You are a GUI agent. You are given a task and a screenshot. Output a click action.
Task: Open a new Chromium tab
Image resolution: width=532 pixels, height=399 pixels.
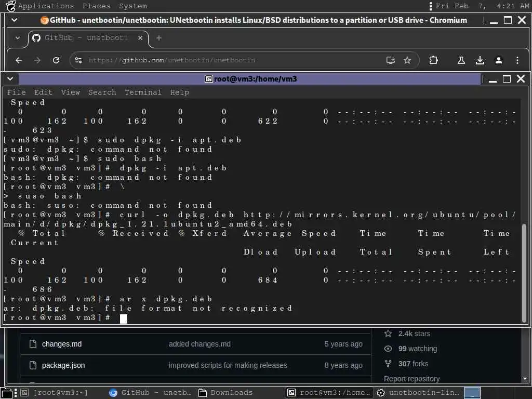pyautogui.click(x=158, y=38)
